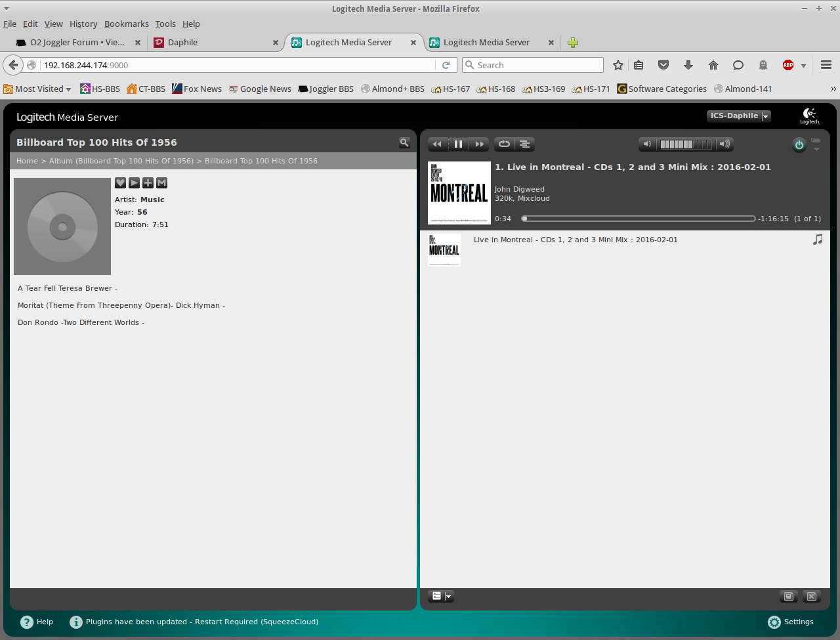Toggle the player power button
Image resolution: width=840 pixels, height=640 pixels.
[x=799, y=145]
